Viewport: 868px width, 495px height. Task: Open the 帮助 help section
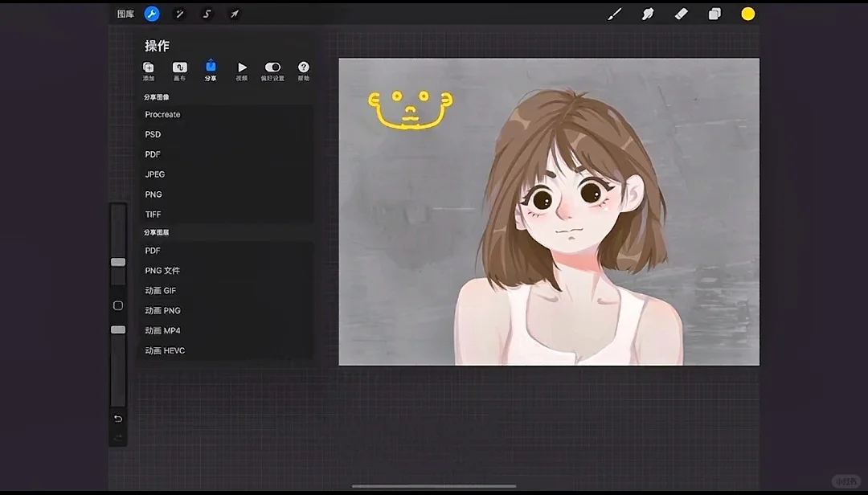pyautogui.click(x=303, y=71)
